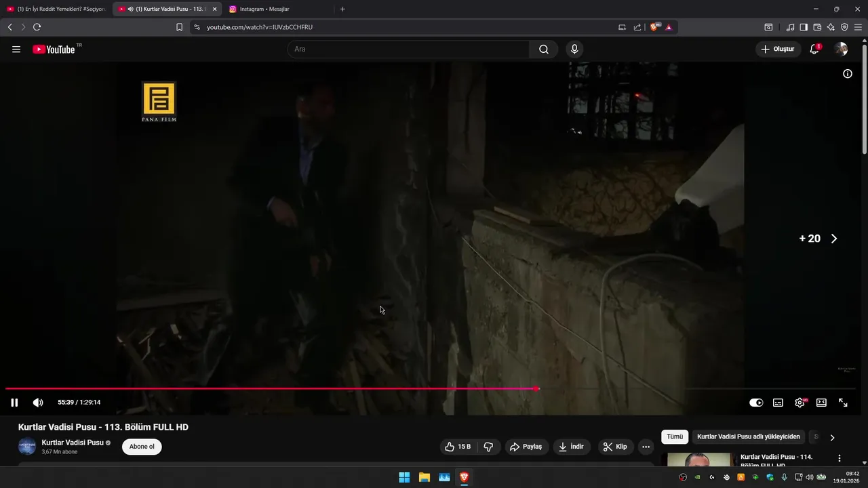Open more actions three-dot menu
The width and height of the screenshot is (868, 488).
pos(646,447)
